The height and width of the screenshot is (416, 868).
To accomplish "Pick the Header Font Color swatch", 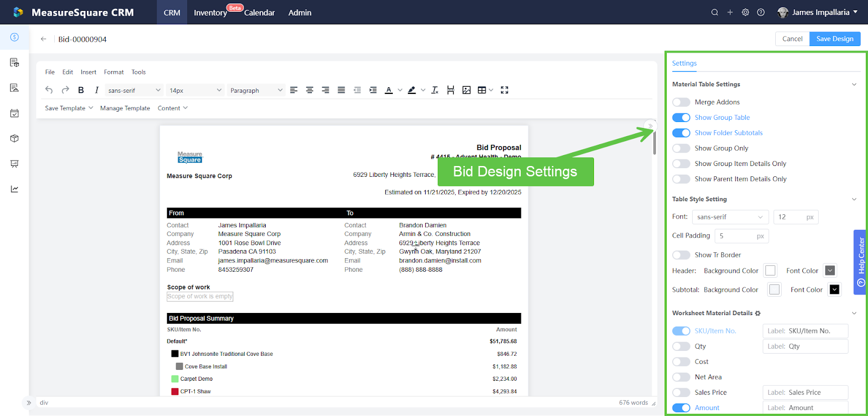I will coord(830,271).
